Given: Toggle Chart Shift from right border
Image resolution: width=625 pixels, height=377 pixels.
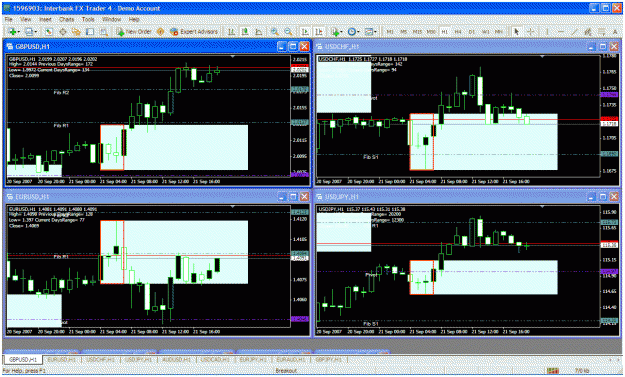Looking at the screenshot, I should [318, 31].
